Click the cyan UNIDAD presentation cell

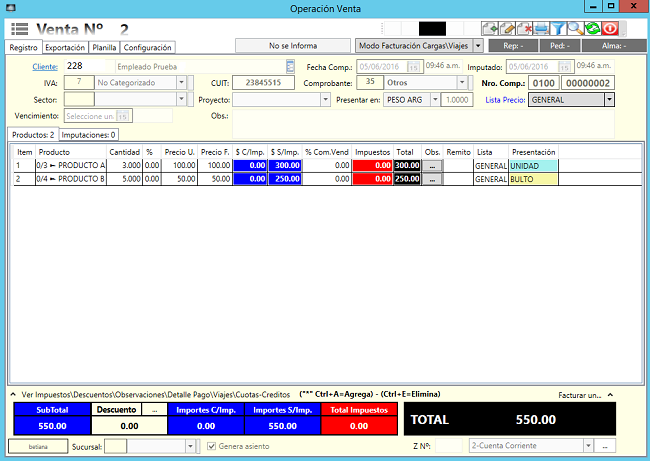(x=534, y=166)
